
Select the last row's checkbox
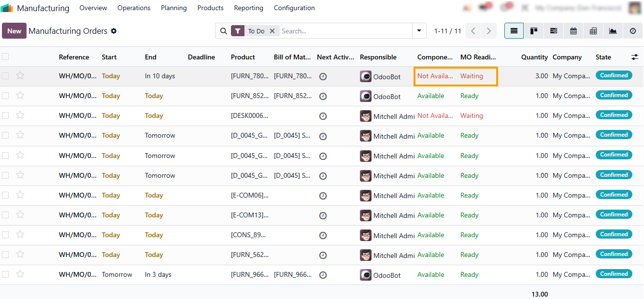tap(5, 274)
